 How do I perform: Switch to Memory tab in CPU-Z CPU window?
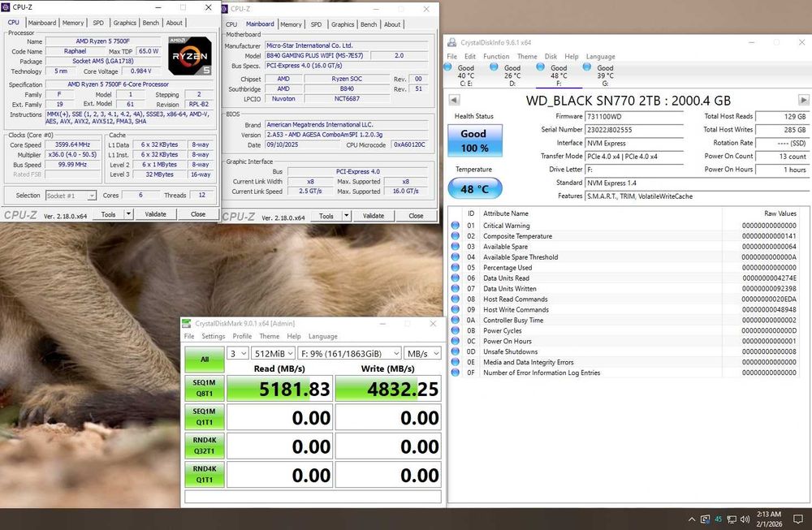pyautogui.click(x=73, y=23)
